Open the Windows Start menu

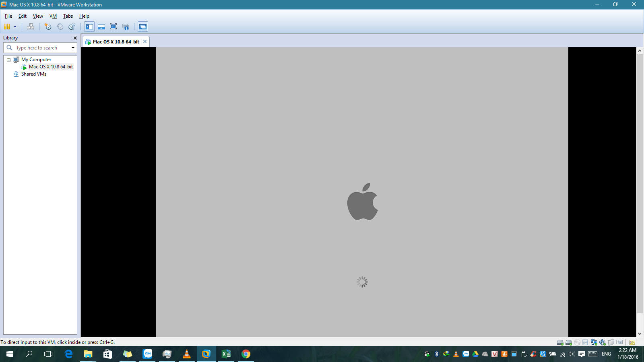(x=10, y=354)
